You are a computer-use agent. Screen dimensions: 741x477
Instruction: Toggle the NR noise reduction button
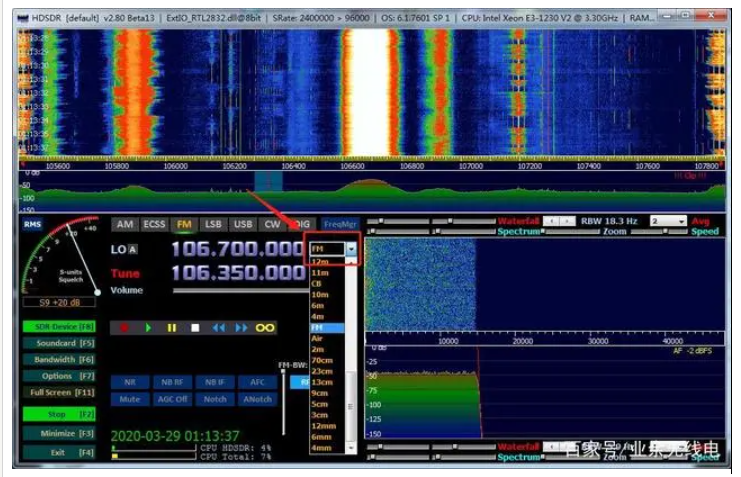(129, 381)
